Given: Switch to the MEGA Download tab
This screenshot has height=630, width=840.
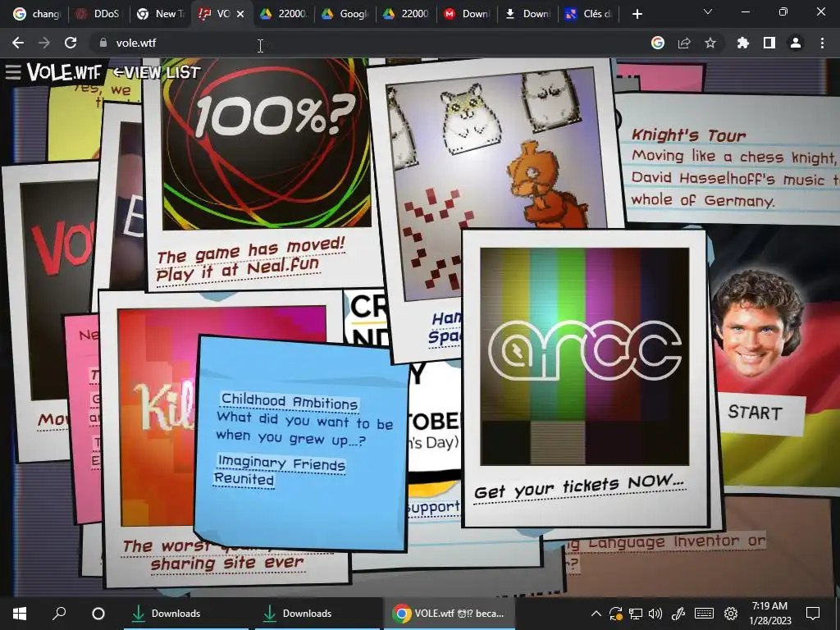Looking at the screenshot, I should pos(468,14).
